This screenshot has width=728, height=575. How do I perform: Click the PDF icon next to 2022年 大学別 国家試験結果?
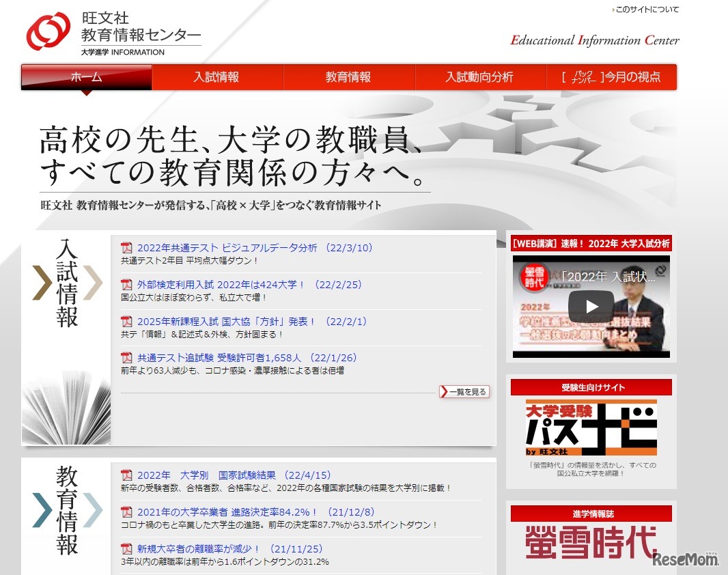pos(126,475)
